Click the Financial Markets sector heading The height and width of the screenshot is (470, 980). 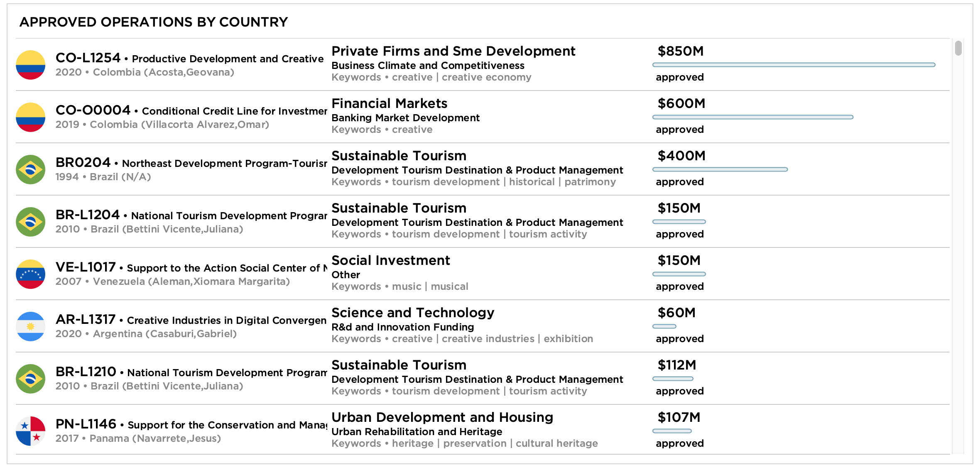389,103
